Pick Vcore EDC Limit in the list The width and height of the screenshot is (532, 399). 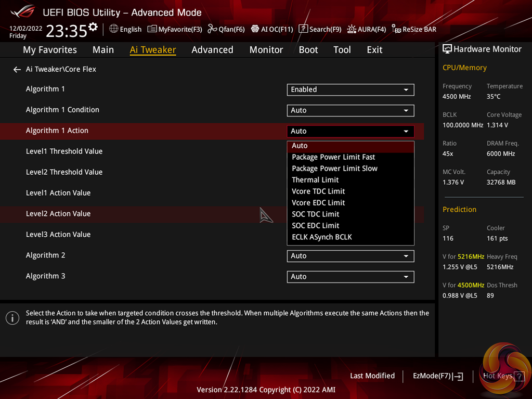tap(318, 203)
